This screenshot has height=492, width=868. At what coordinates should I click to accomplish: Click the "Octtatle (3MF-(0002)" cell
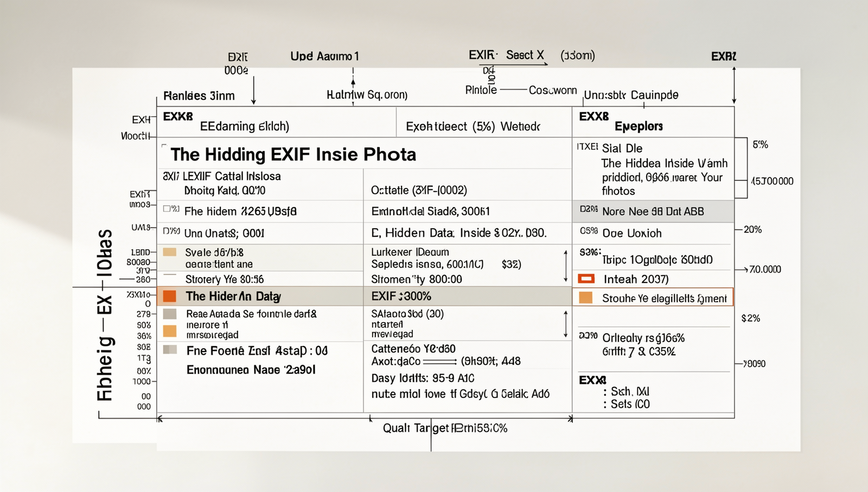[419, 190]
